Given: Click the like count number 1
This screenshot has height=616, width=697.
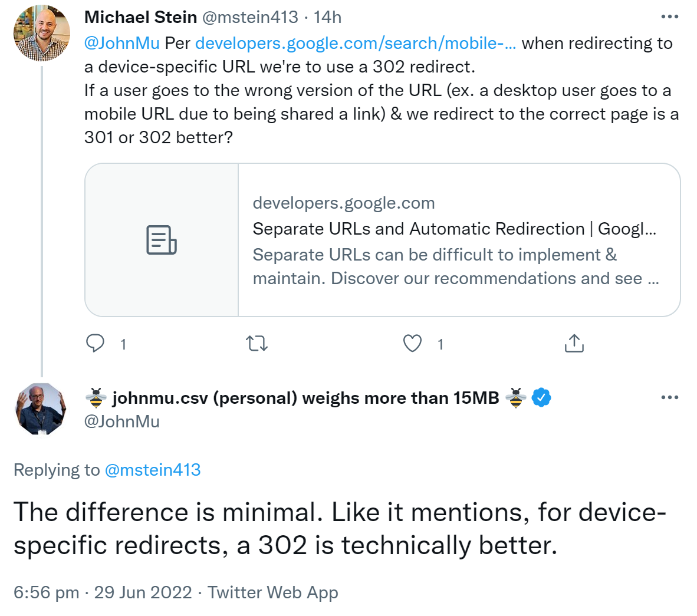Looking at the screenshot, I should pos(440,344).
